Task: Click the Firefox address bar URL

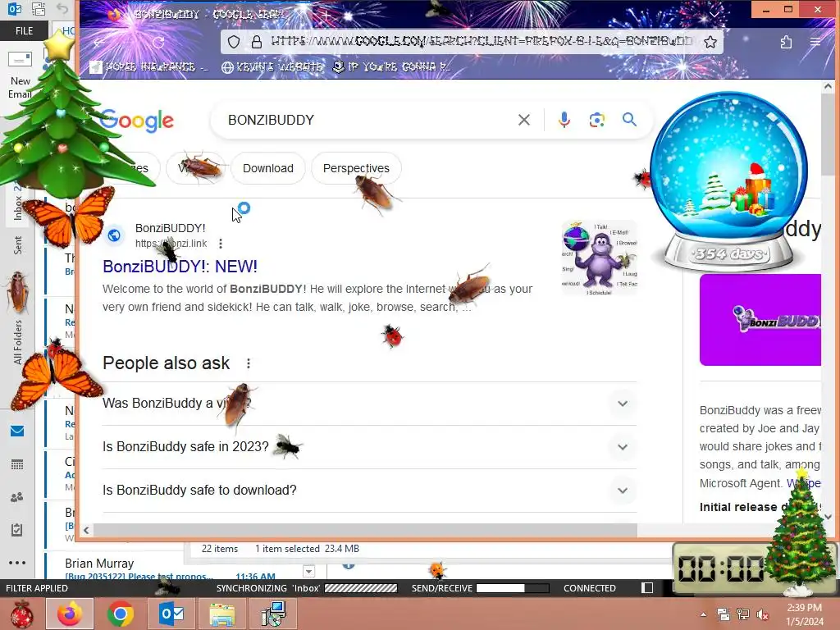Action: point(481,41)
